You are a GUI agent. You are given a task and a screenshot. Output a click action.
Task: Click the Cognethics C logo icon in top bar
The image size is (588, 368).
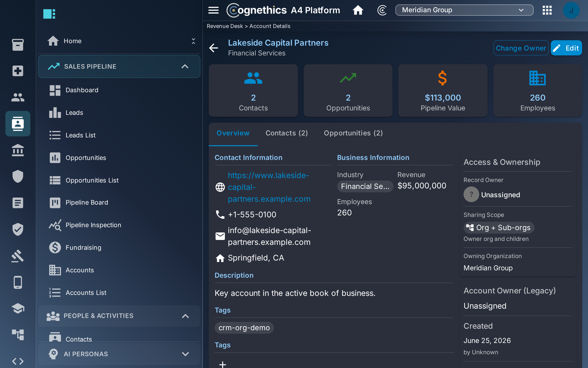click(382, 10)
